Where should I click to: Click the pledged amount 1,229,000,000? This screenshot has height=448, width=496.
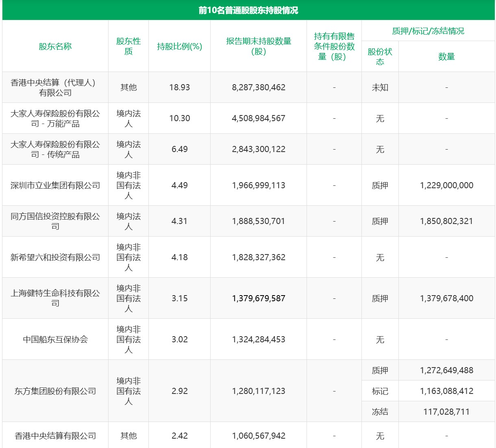[x=446, y=185]
